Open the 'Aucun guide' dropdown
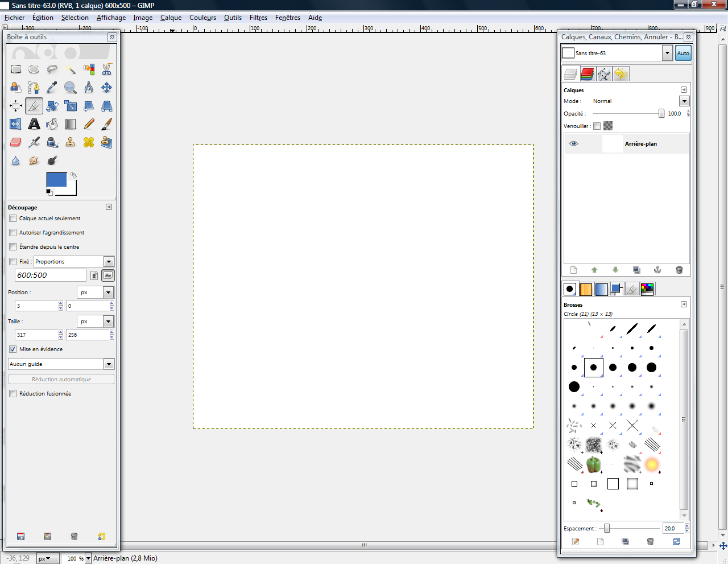Viewport: 728px width, 564px height. [109, 364]
